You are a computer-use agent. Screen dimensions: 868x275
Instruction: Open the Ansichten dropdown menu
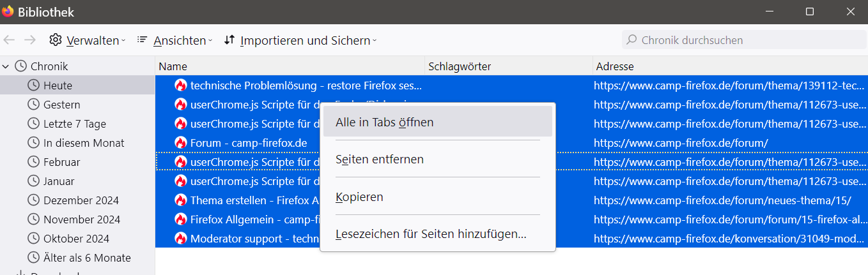coord(179,40)
